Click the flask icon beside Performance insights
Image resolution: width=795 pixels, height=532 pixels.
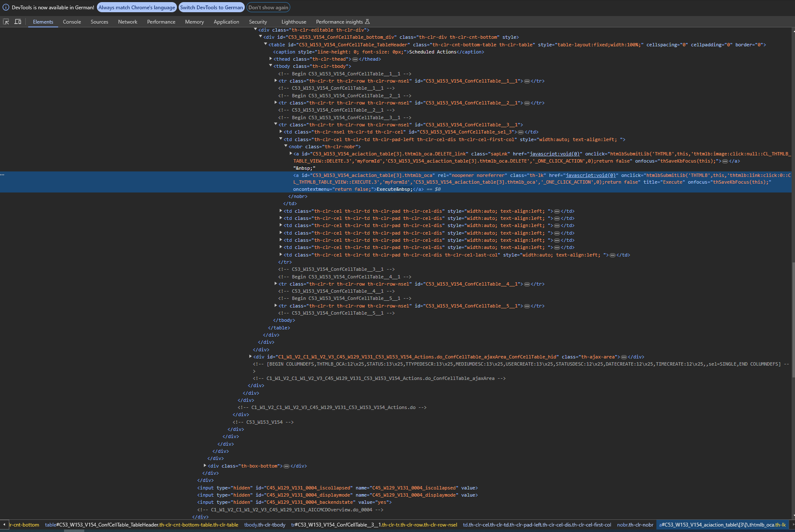pyautogui.click(x=367, y=21)
